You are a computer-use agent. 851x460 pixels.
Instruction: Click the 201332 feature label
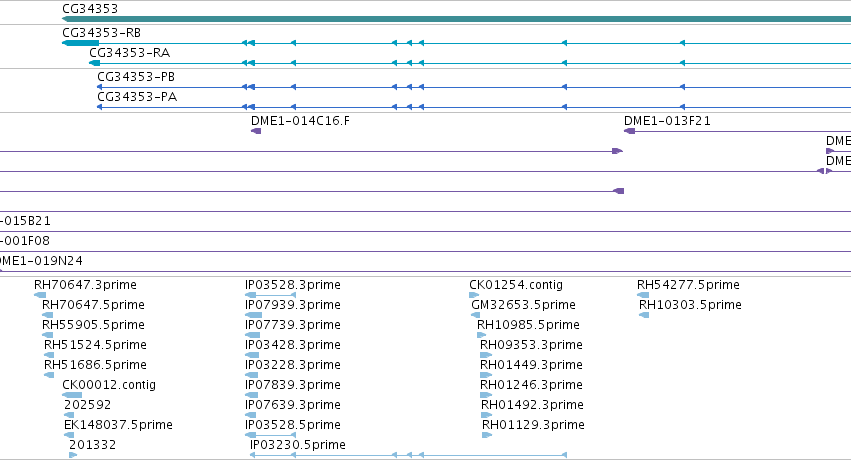(92, 445)
